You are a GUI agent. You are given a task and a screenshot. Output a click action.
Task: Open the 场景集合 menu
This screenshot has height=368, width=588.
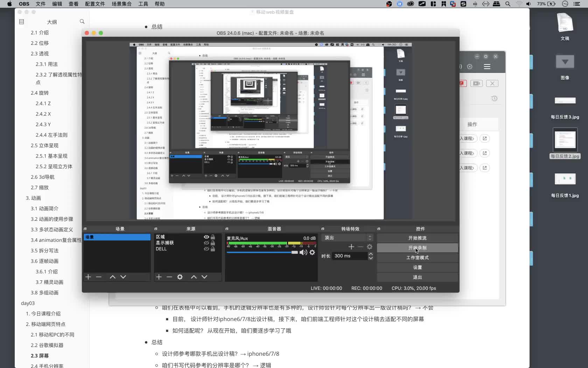pyautogui.click(x=121, y=4)
